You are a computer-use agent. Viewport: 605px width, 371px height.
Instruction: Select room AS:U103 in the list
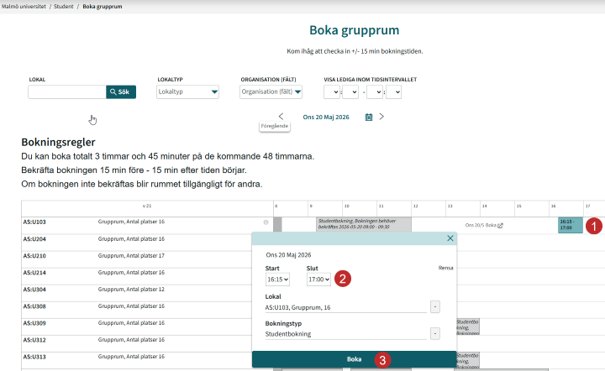click(34, 222)
